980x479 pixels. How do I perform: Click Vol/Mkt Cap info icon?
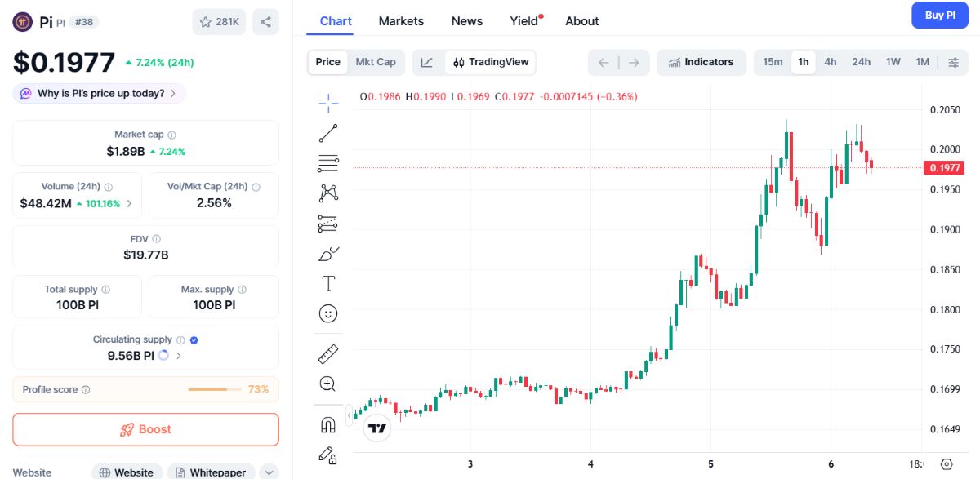(x=256, y=187)
